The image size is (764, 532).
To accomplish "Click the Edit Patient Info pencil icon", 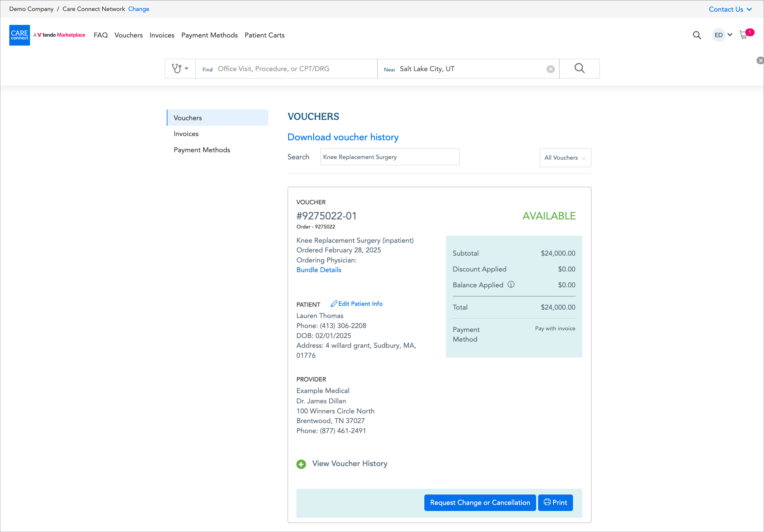I will (334, 304).
